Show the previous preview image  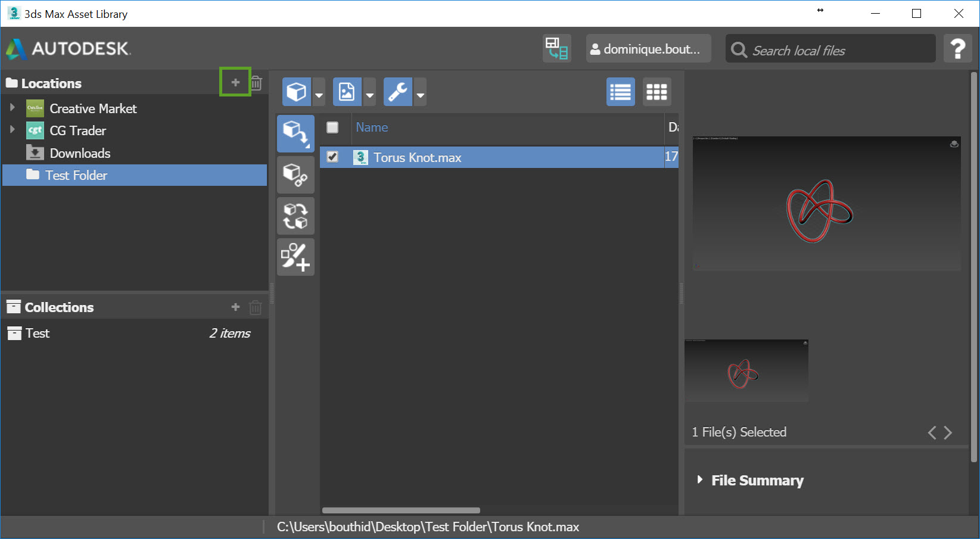pyautogui.click(x=932, y=432)
